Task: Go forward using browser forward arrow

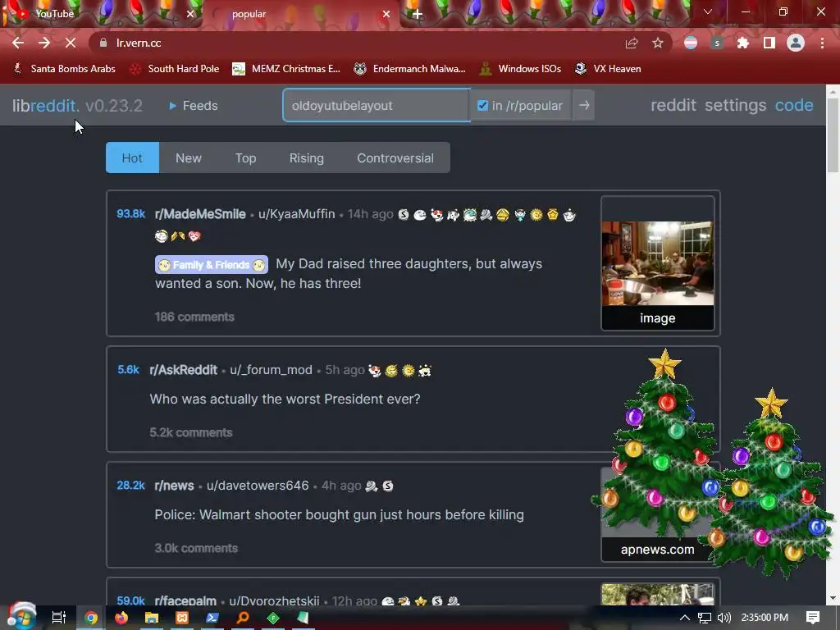Action: (44, 43)
